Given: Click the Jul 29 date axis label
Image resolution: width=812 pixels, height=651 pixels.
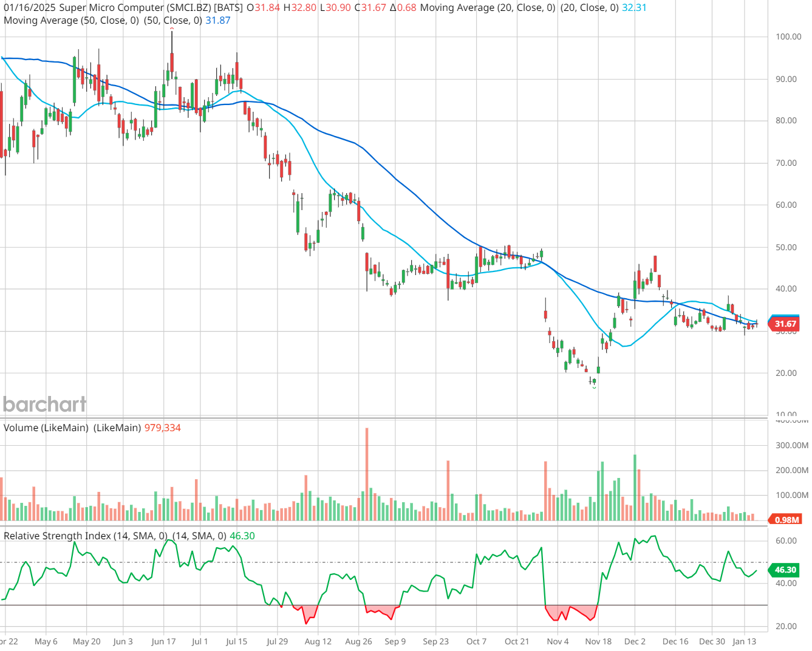Looking at the screenshot, I should tap(278, 641).
